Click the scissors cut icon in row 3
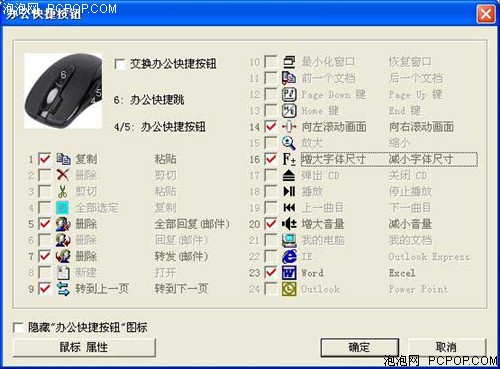This screenshot has width=500, height=369. [63, 191]
